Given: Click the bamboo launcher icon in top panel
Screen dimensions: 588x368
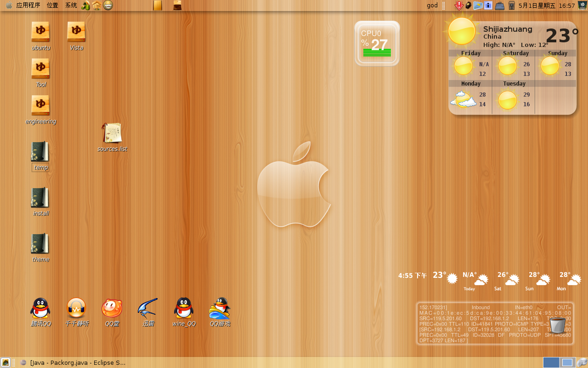Looking at the screenshot, I should pyautogui.click(x=85, y=6).
